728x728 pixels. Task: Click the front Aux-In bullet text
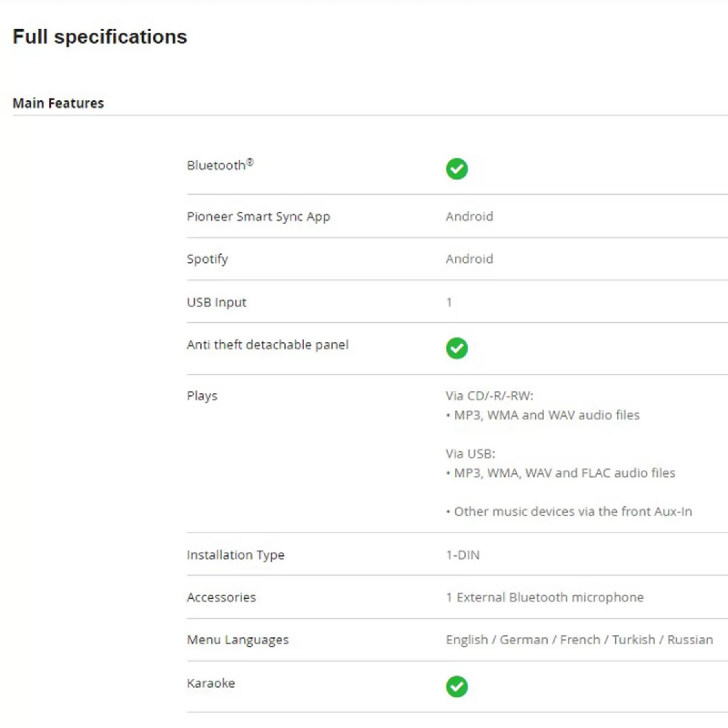(569, 511)
